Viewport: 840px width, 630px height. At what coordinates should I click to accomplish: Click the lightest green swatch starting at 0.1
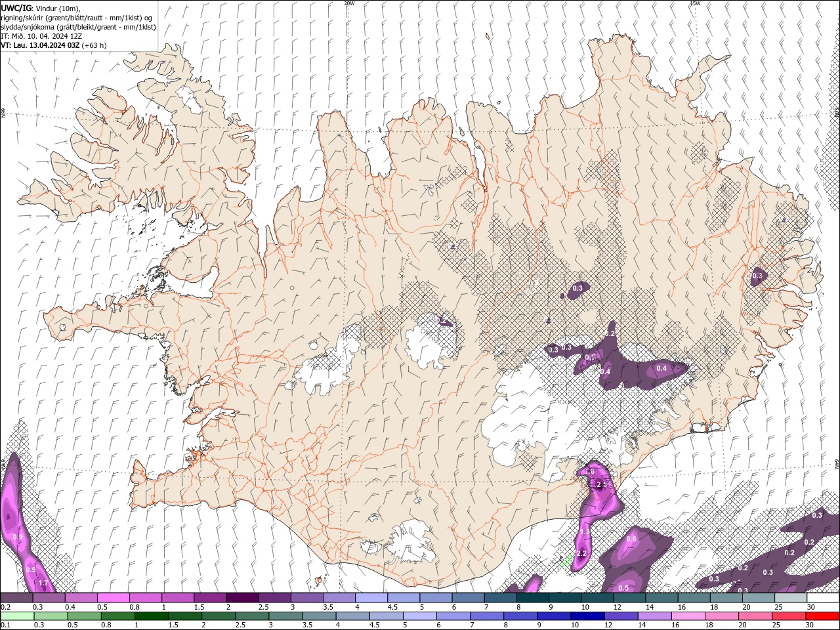[x=17, y=616]
